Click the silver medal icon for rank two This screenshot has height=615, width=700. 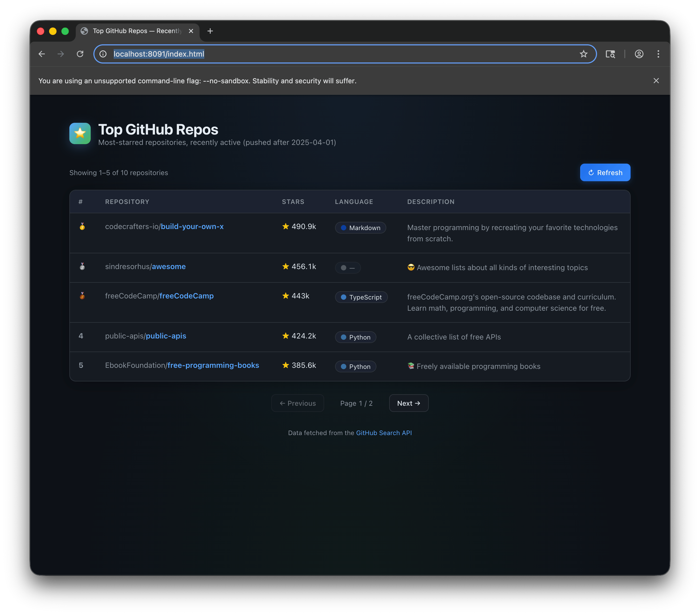click(82, 267)
